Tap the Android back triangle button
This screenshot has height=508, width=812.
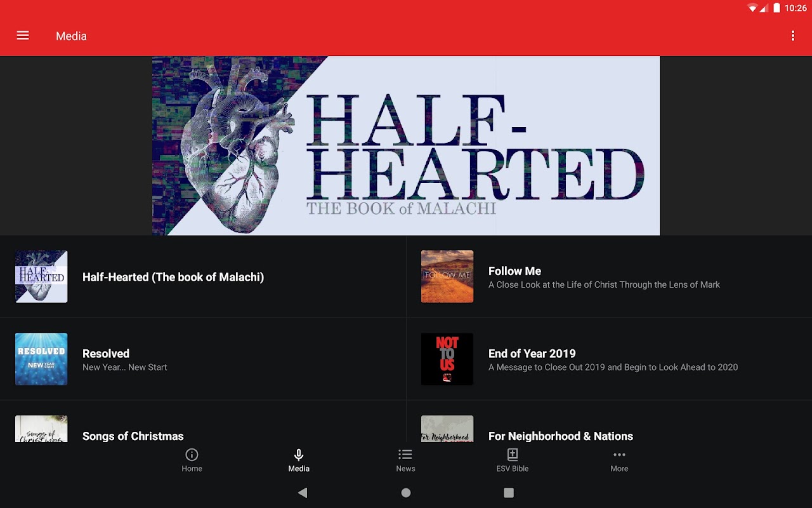tap(303, 493)
